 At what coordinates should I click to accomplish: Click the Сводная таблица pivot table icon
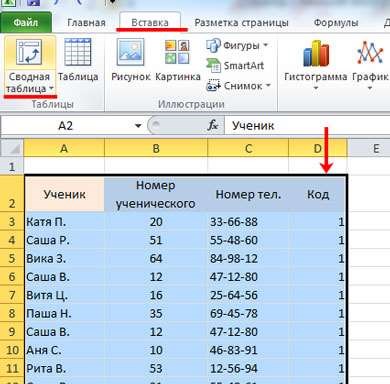click(29, 52)
